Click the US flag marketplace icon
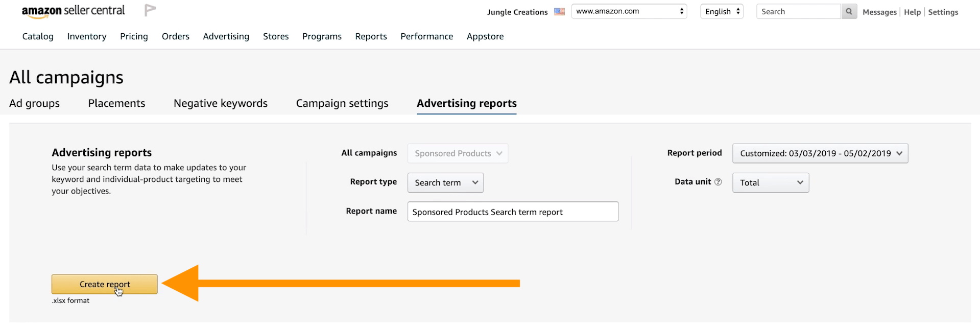The height and width of the screenshot is (326, 980). pos(559,12)
